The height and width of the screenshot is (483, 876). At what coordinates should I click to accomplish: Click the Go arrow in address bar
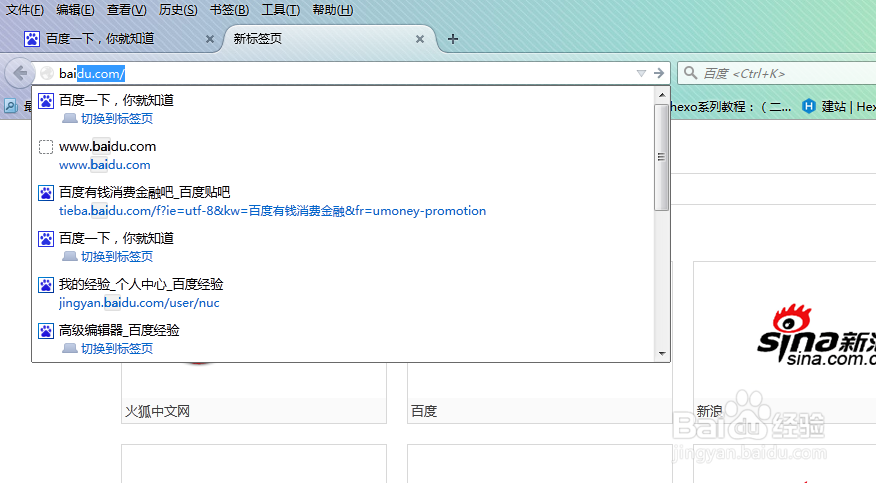(659, 73)
